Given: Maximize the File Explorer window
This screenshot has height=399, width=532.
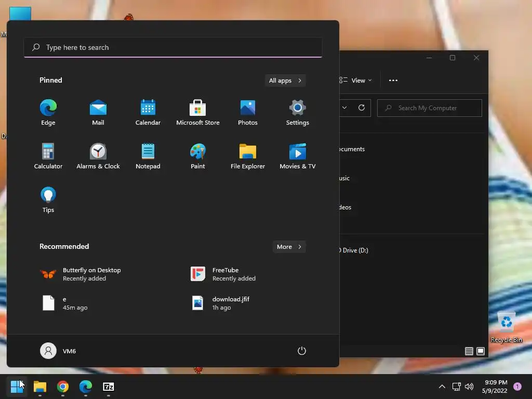Looking at the screenshot, I should (x=453, y=58).
